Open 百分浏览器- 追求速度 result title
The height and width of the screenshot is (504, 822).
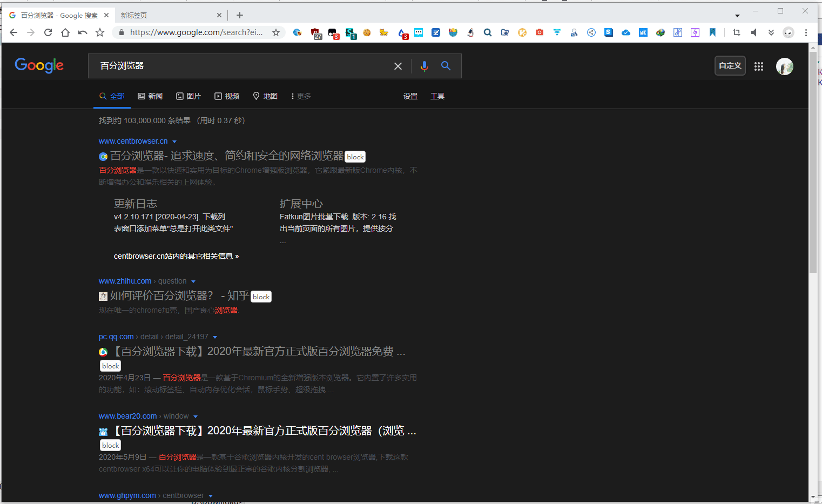click(x=227, y=156)
